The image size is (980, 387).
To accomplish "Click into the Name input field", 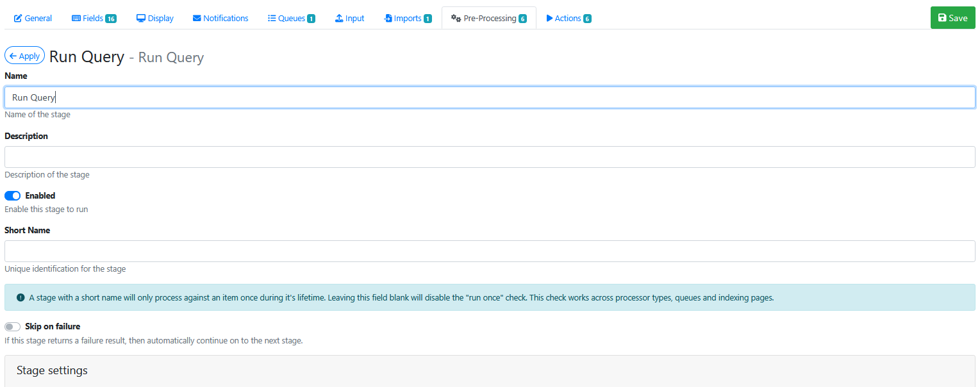I will [490, 97].
